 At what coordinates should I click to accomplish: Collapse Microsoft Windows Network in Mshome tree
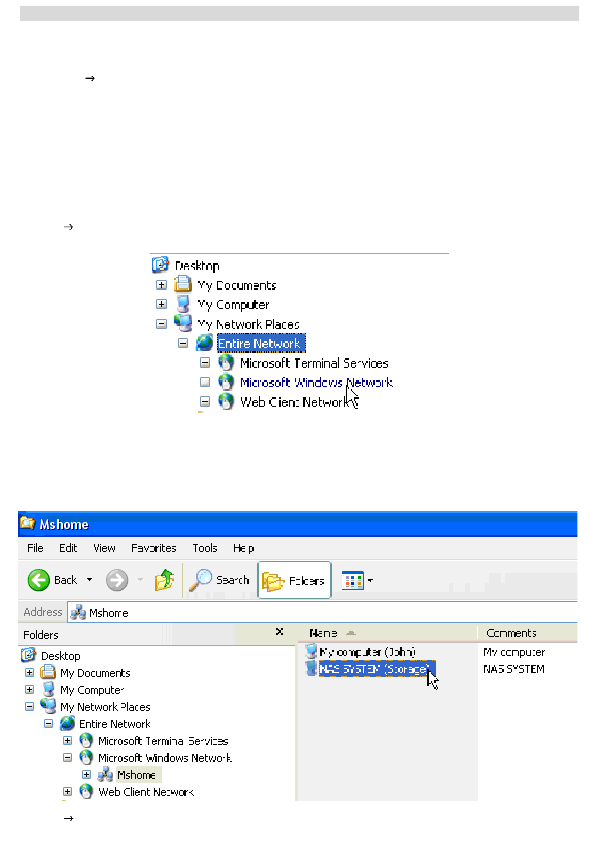(67, 758)
